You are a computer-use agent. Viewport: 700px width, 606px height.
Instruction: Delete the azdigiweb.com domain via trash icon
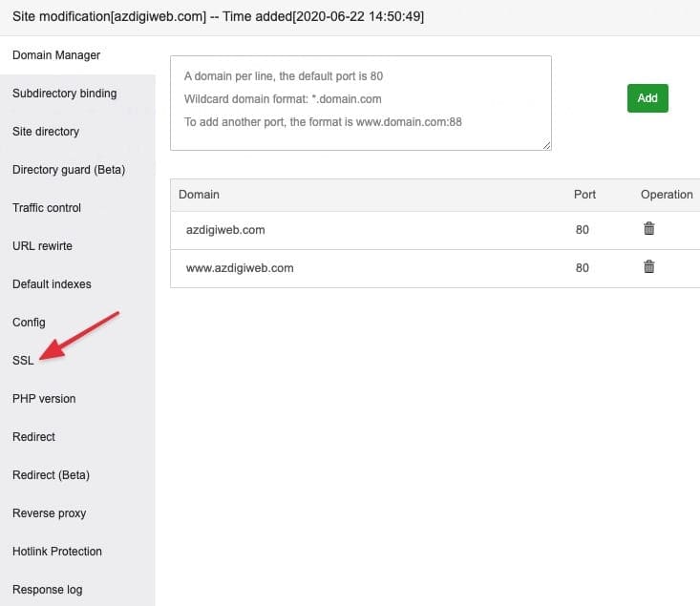tap(648, 229)
